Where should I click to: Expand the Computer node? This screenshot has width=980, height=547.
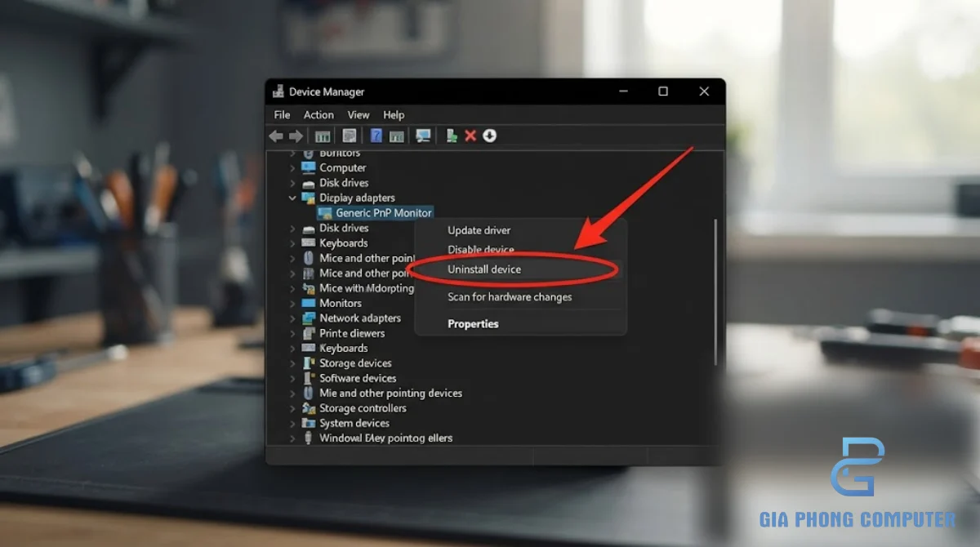[293, 167]
